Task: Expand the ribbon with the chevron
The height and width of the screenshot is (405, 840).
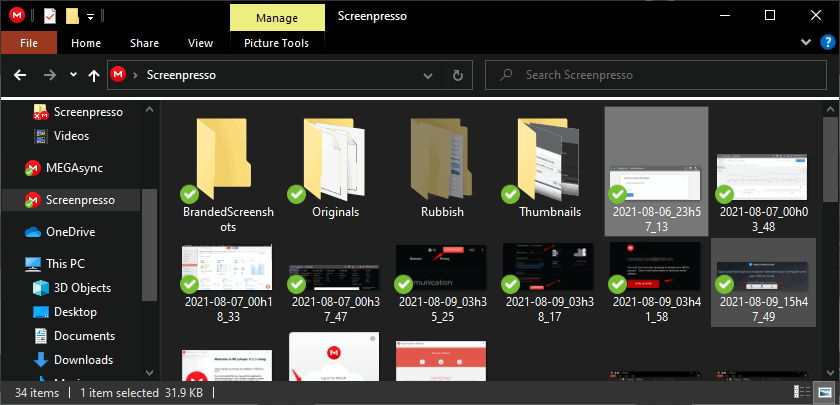Action: coord(806,42)
